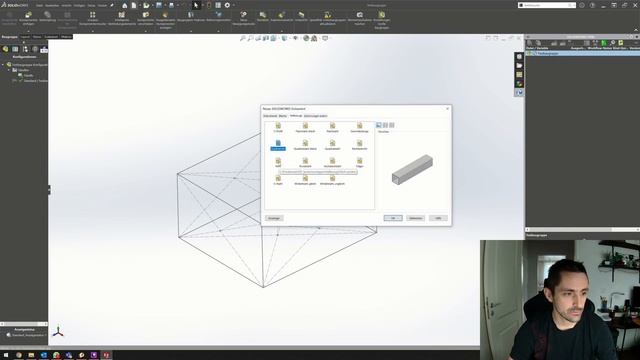This screenshot has width=640, height=360.
Task: Click the Save disk icon in top bar
Action: pos(159,5)
